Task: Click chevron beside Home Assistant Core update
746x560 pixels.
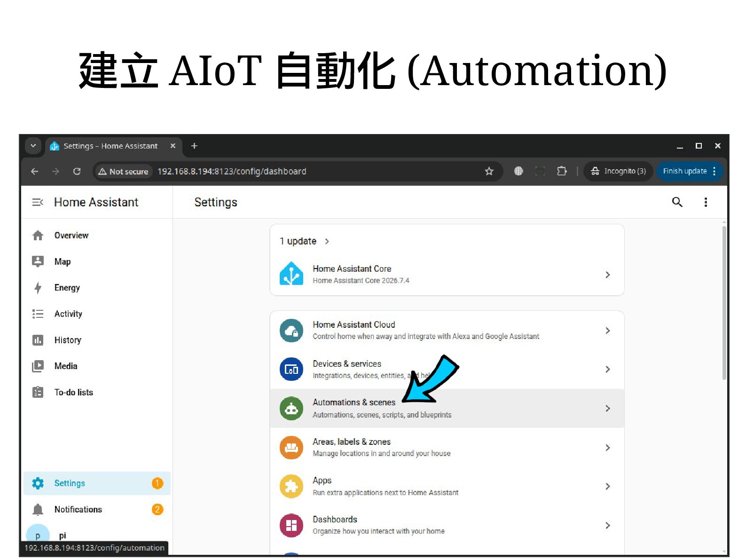Action: pos(607,275)
